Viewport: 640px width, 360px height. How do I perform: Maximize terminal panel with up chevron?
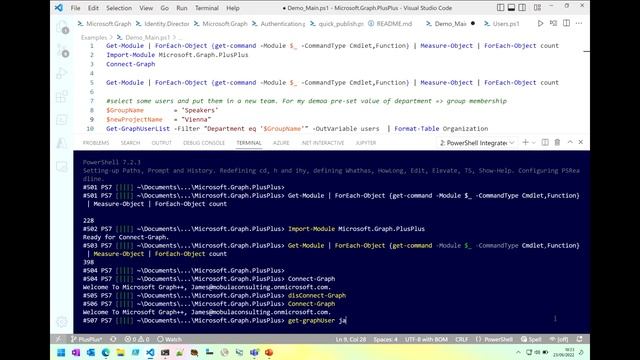point(570,142)
